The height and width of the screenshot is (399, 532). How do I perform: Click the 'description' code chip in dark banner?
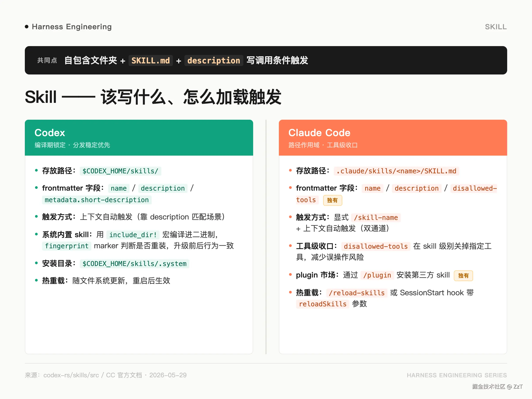tap(213, 60)
